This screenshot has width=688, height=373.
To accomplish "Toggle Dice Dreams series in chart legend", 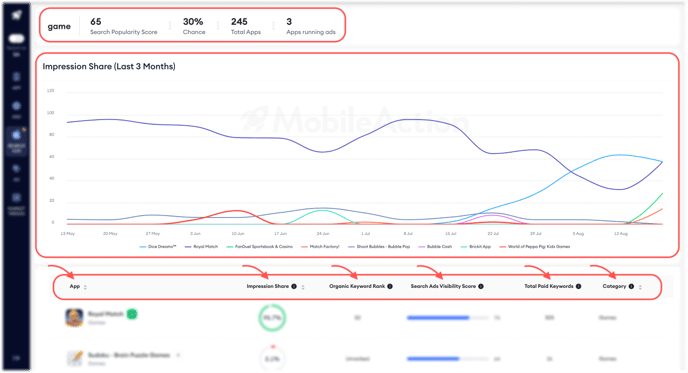I will 158,247.
